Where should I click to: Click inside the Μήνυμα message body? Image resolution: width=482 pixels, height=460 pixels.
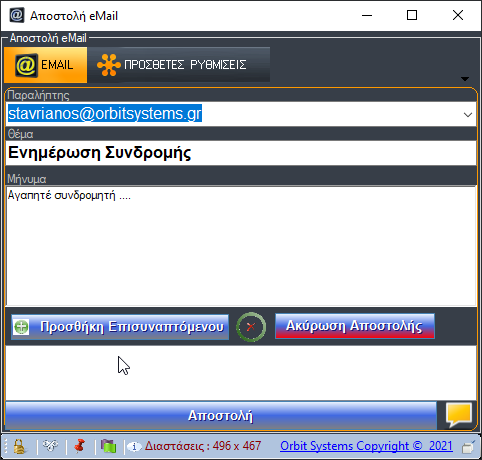point(241,246)
